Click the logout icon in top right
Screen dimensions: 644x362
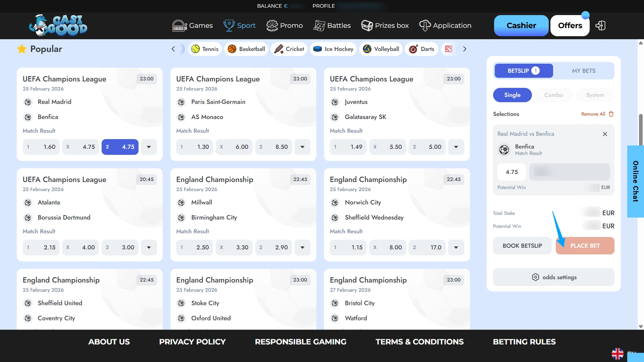601,25
